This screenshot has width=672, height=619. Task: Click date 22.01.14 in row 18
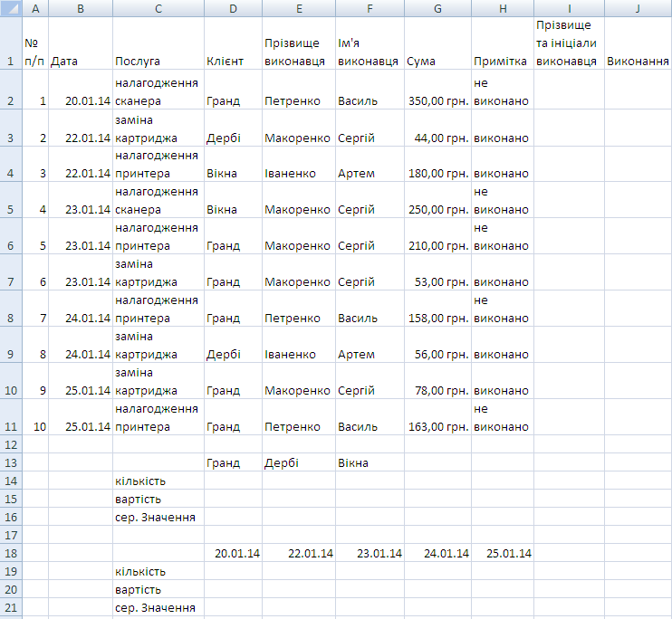299,553
